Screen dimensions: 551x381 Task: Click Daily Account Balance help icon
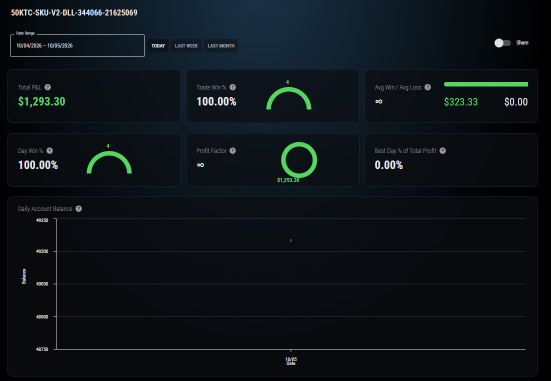(79, 208)
